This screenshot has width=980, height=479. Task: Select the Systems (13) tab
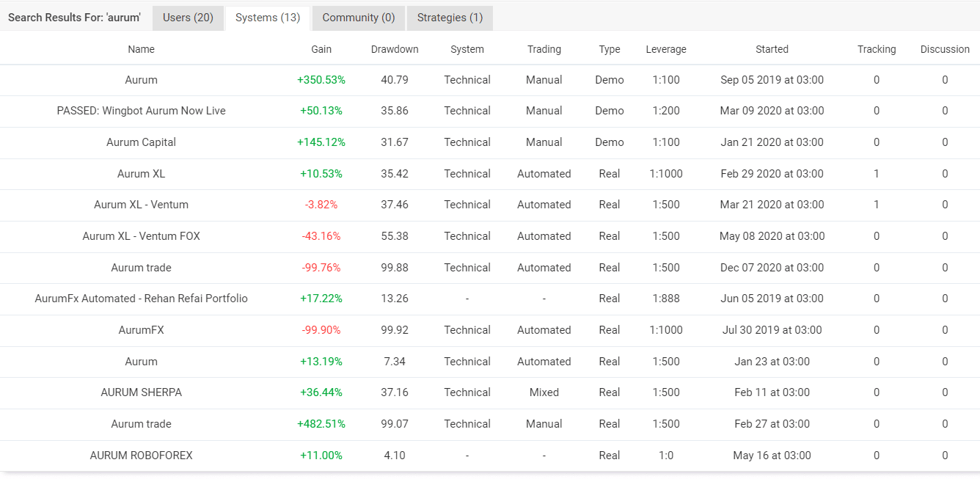tap(268, 18)
